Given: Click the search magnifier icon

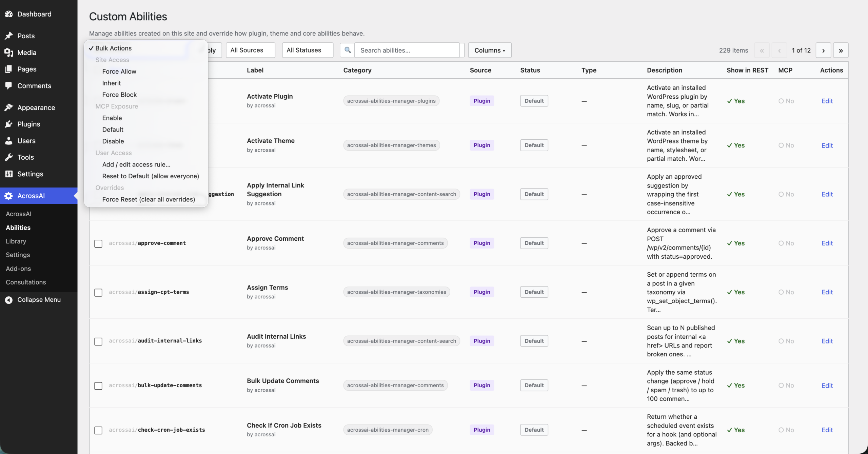Looking at the screenshot, I should (x=348, y=50).
